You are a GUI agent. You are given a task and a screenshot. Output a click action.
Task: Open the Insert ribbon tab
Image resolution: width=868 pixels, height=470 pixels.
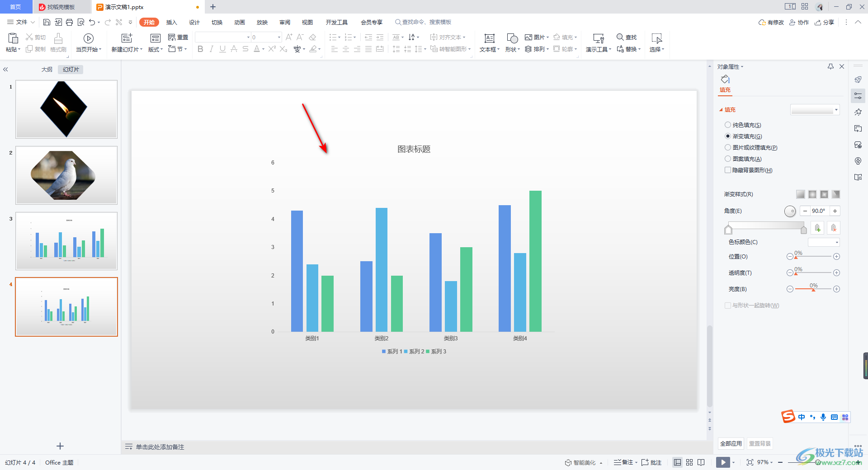[171, 22]
